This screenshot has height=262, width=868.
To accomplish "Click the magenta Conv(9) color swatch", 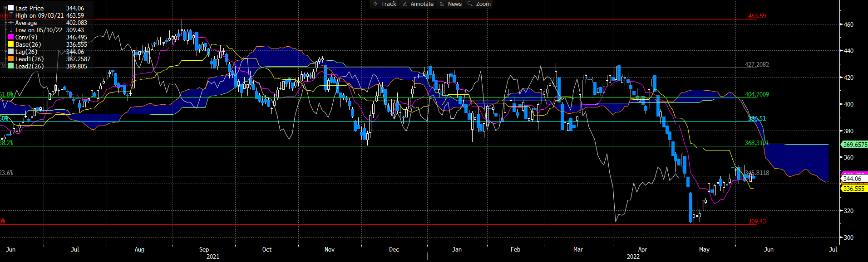I will click(x=11, y=37).
